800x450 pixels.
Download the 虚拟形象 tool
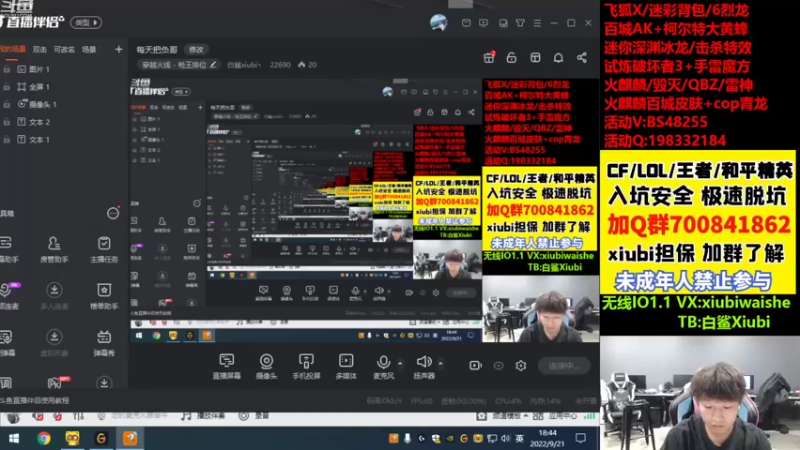coord(54,342)
